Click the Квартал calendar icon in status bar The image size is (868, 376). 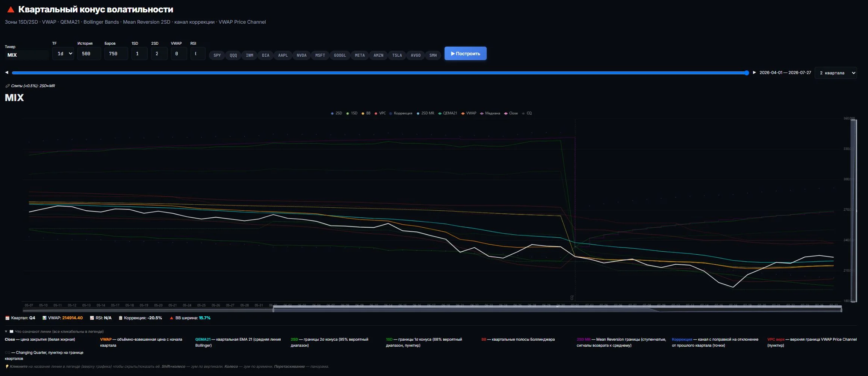point(7,318)
